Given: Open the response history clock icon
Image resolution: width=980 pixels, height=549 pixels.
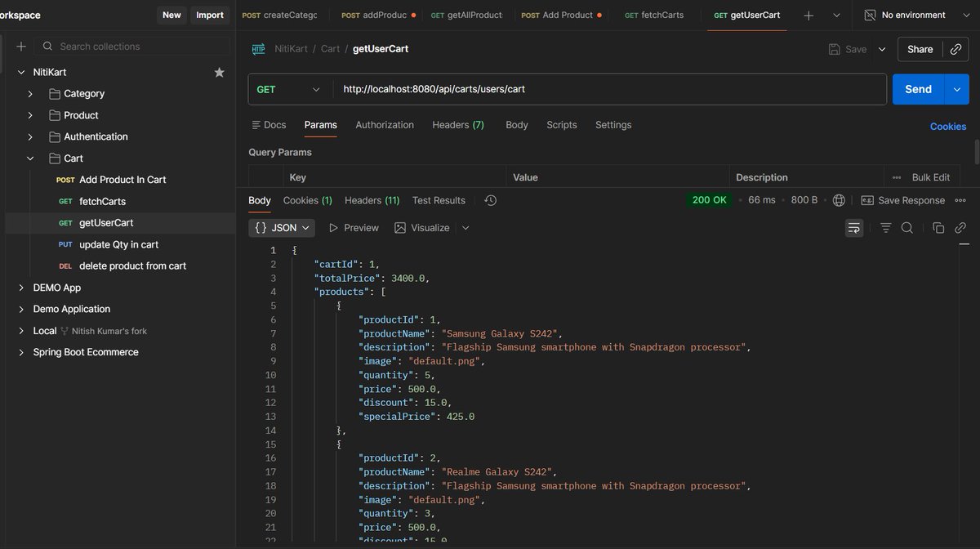Looking at the screenshot, I should click(x=490, y=200).
